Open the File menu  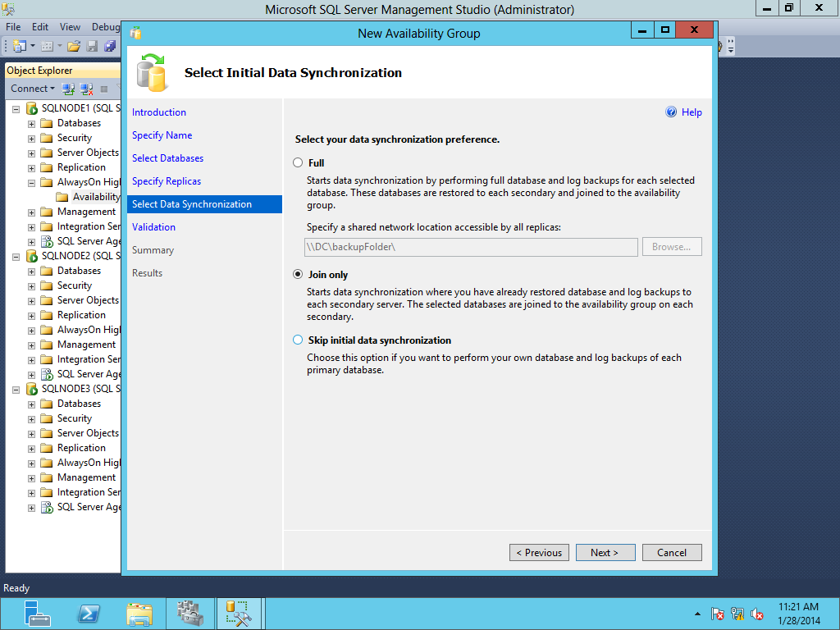[x=13, y=27]
